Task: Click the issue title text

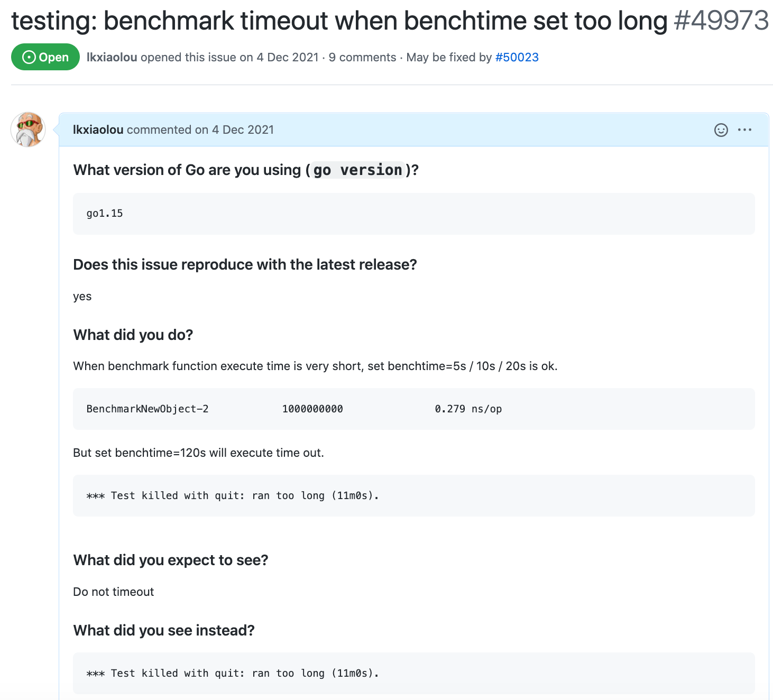Action: [338, 21]
